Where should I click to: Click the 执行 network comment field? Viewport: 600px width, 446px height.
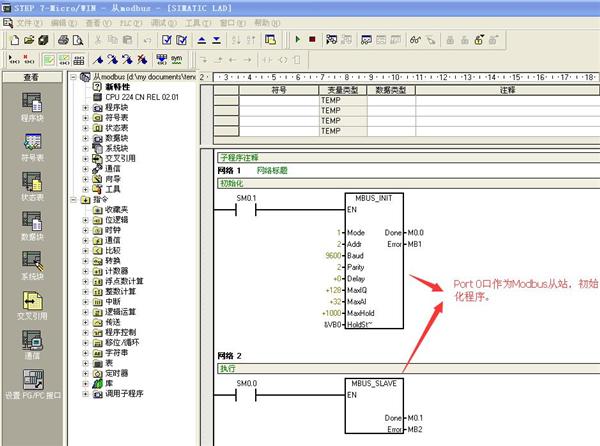408,368
